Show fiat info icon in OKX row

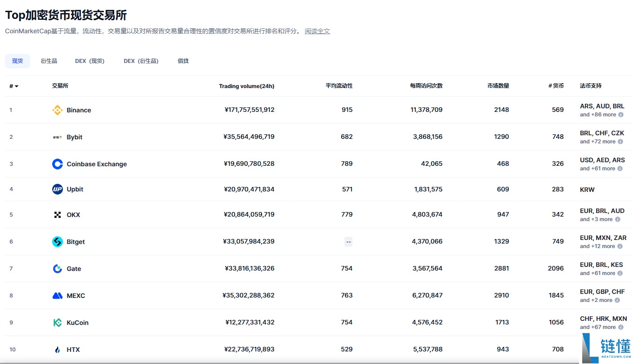tap(618, 219)
